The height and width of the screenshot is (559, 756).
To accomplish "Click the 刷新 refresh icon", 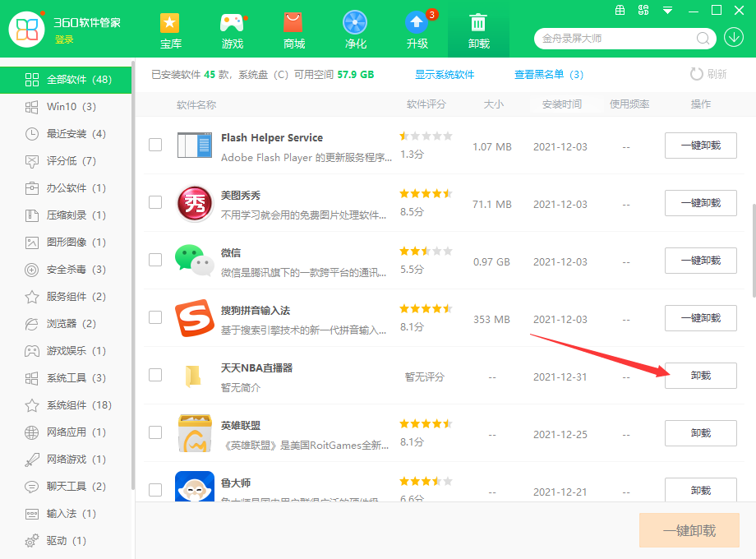I will 696,74.
